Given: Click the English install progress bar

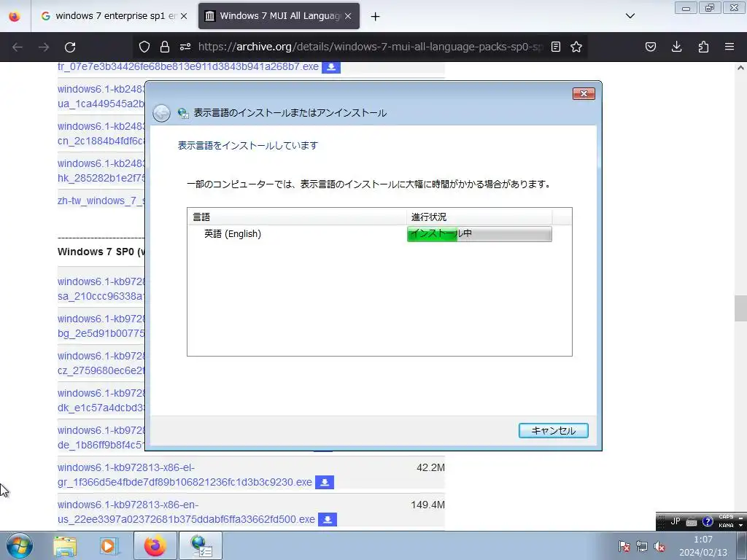Looking at the screenshot, I should pos(479,234).
